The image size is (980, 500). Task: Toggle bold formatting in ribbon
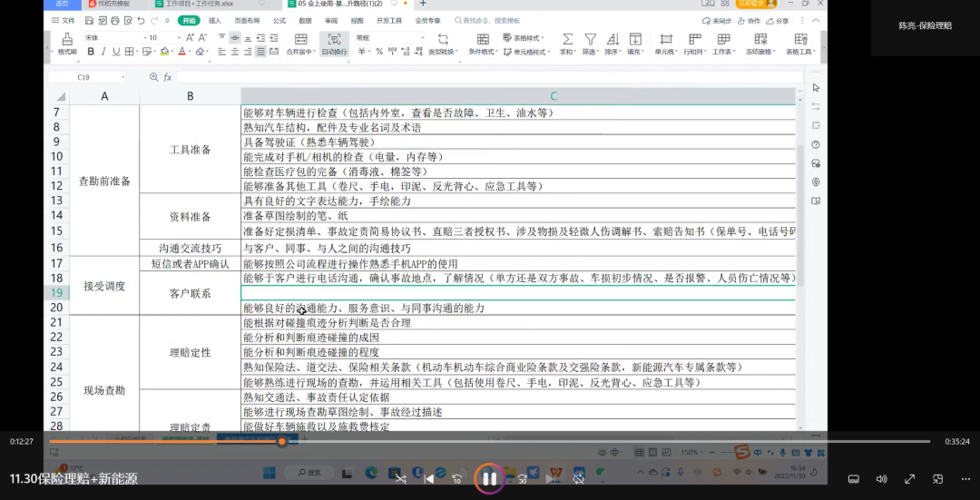[91, 52]
